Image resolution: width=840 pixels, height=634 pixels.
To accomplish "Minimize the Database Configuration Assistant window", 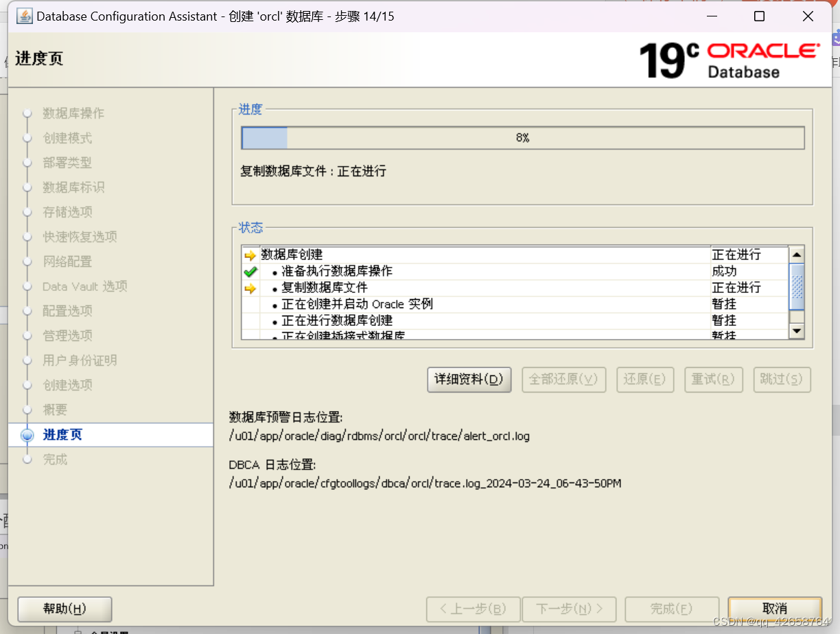I will click(711, 16).
